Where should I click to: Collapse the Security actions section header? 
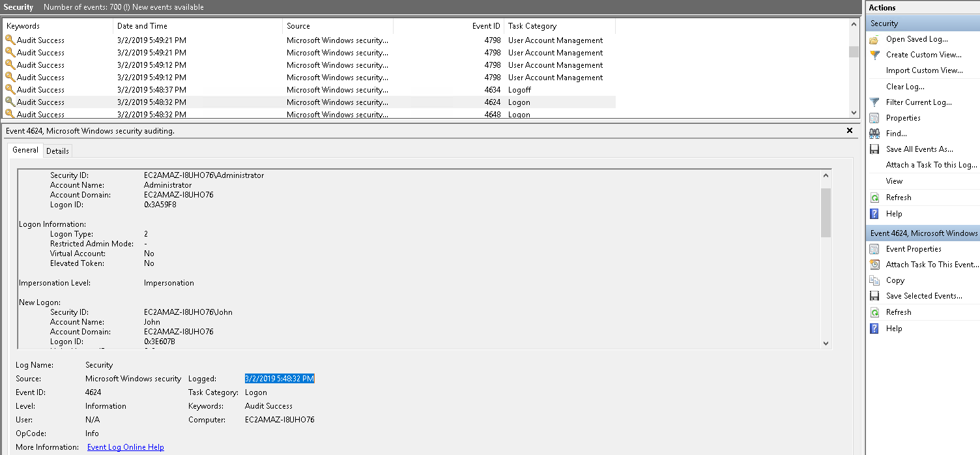[923, 23]
